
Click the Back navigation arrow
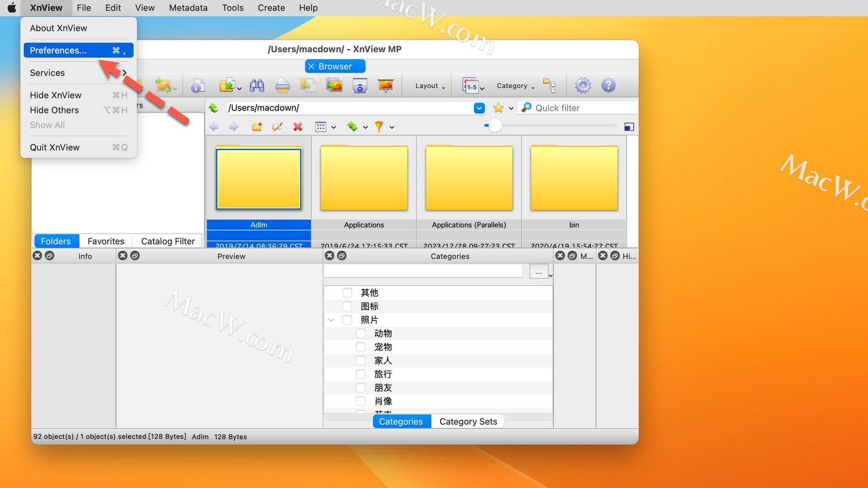214,127
